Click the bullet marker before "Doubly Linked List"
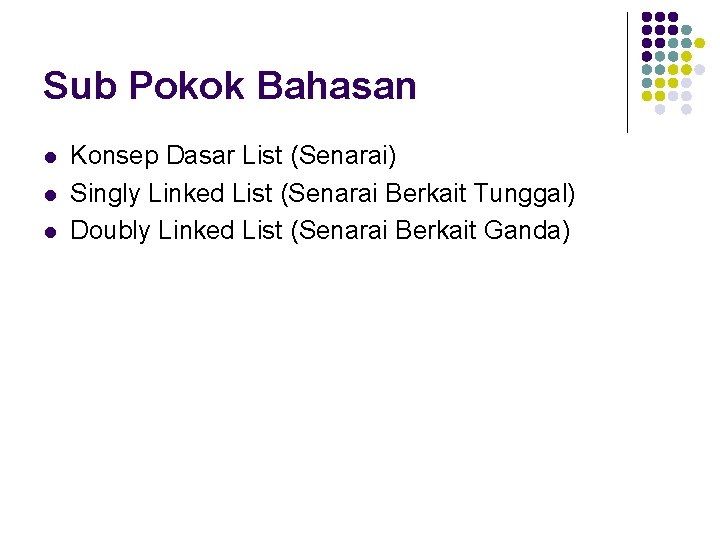This screenshot has height=540, width=720. [51, 233]
